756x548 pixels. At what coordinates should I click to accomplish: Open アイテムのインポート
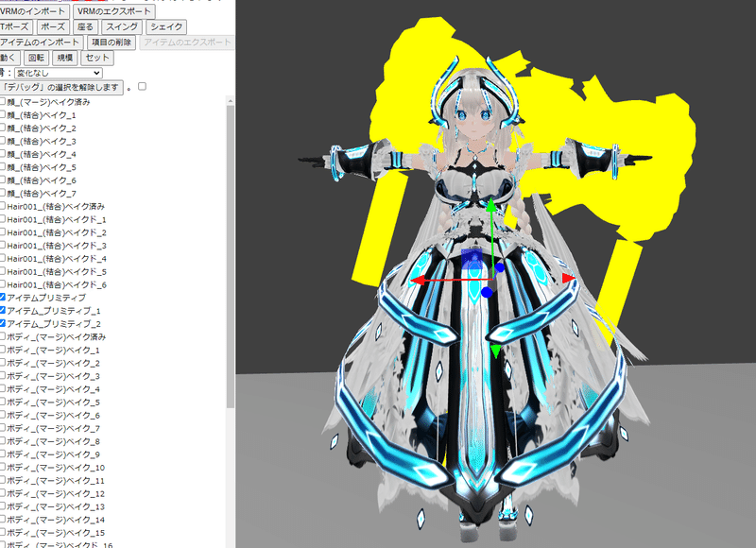(41, 42)
